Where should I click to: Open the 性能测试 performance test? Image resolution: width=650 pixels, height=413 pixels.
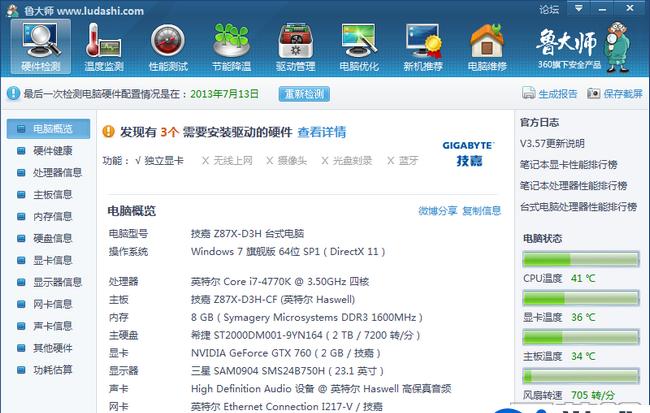(168, 46)
